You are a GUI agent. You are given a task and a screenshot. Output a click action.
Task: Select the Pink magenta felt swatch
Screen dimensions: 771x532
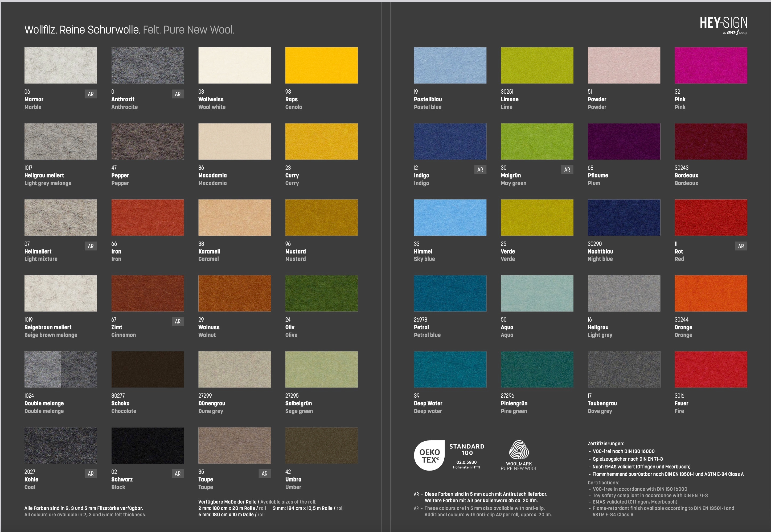coord(711,65)
